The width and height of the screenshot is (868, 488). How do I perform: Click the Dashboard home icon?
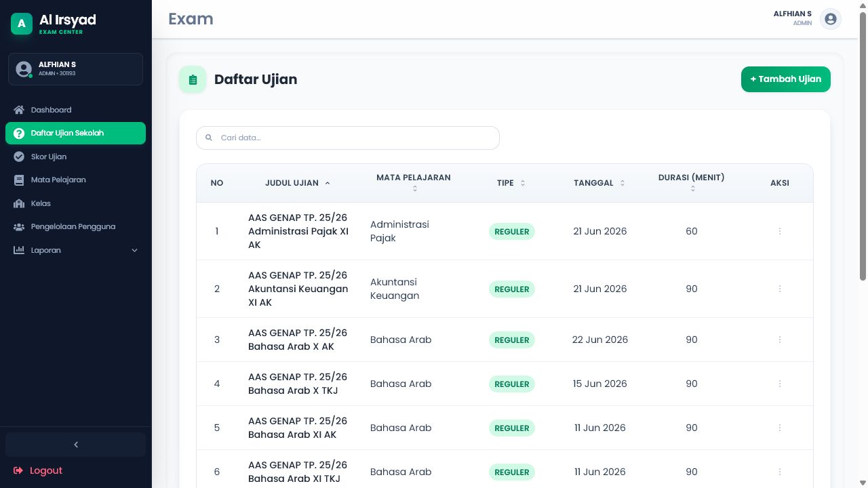coord(19,110)
